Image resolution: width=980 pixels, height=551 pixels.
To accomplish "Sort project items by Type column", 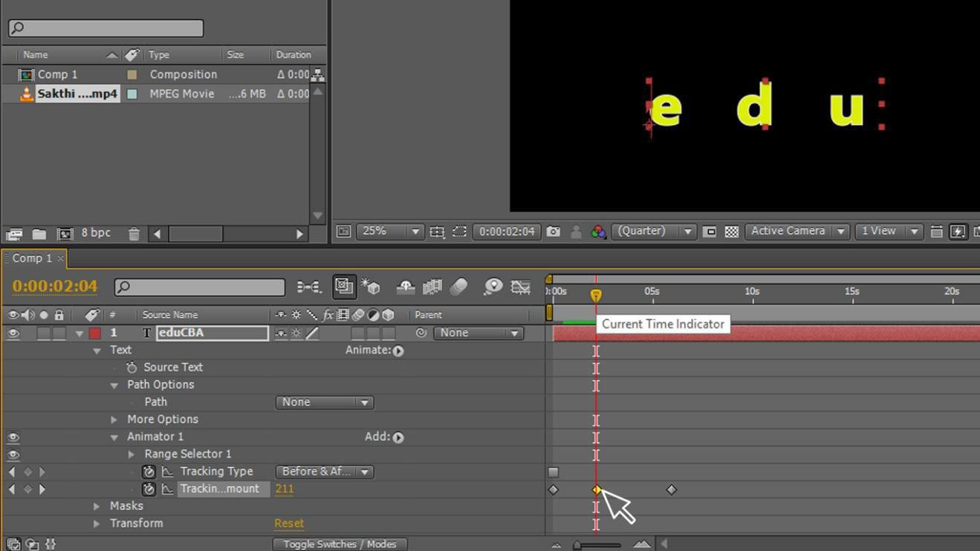I will click(159, 55).
